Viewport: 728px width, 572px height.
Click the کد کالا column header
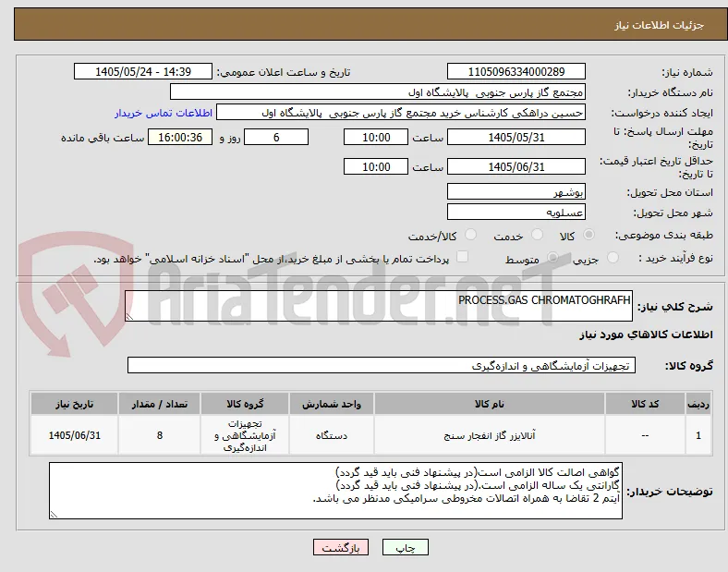[x=645, y=404]
